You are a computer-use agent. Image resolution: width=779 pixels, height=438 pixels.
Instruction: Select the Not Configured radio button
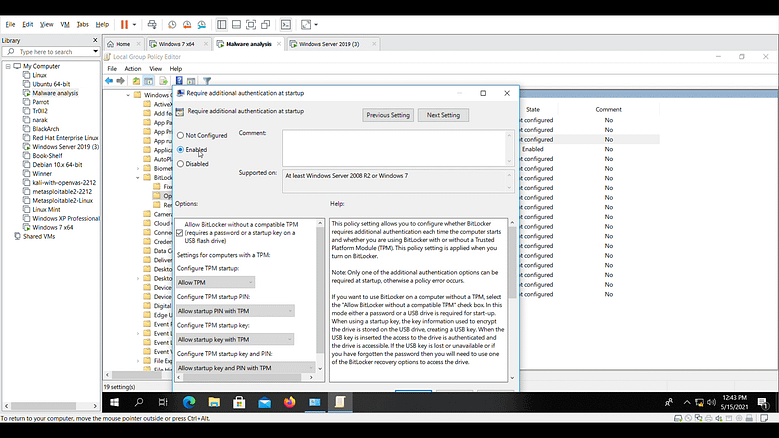click(x=180, y=135)
